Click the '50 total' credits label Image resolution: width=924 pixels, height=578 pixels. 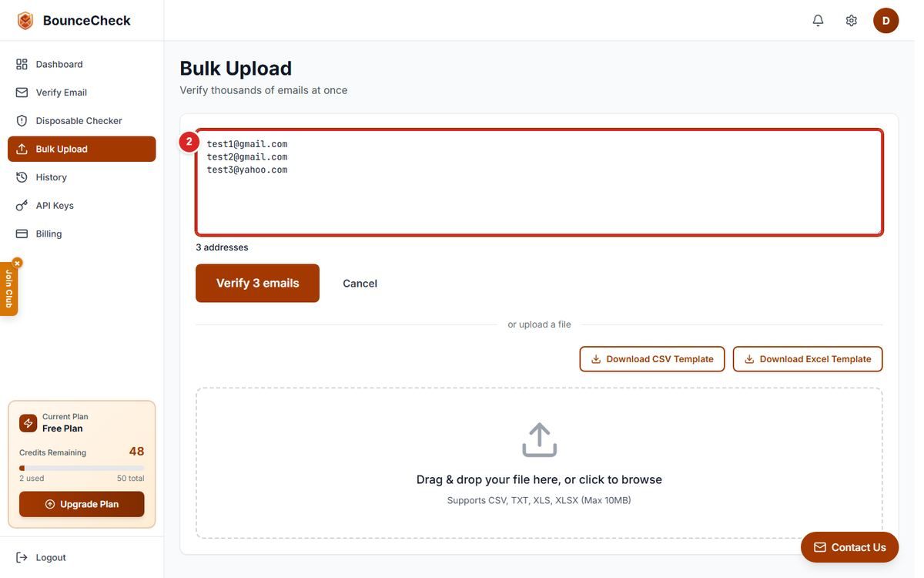[x=130, y=479]
